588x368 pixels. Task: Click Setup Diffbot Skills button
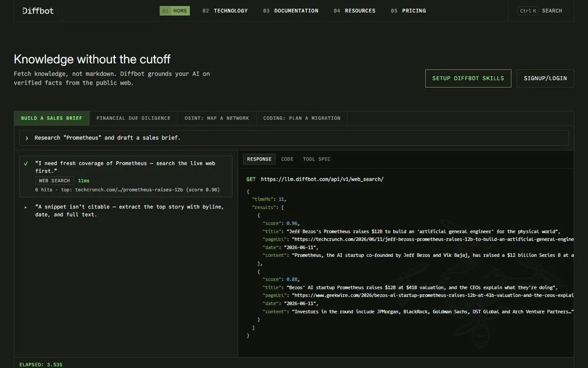click(x=468, y=79)
